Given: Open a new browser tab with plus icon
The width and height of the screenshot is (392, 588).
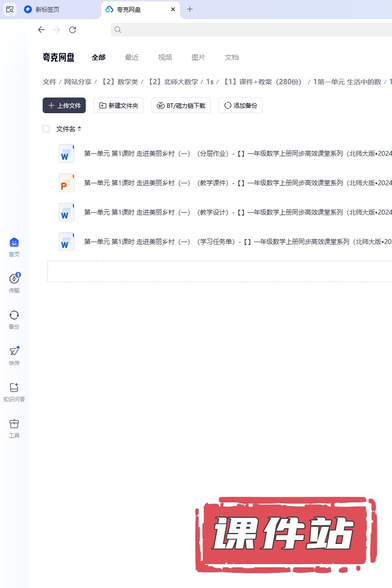Looking at the screenshot, I should tap(190, 9).
